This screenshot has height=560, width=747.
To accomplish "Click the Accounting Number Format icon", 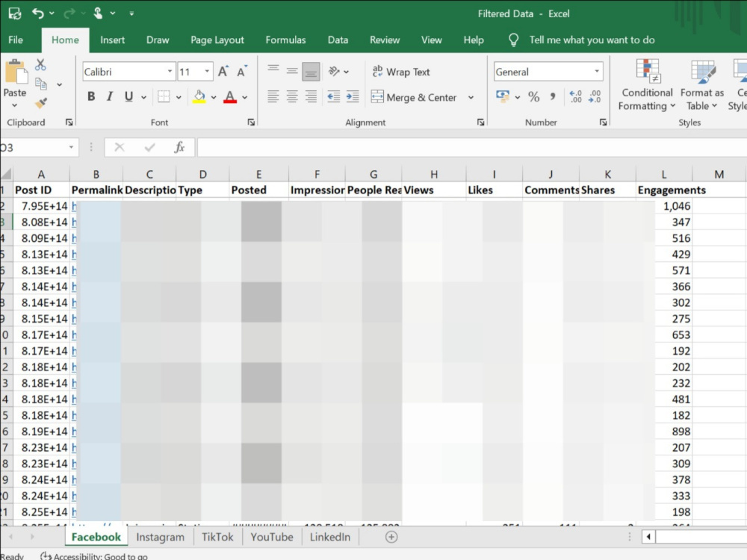I will click(x=503, y=96).
